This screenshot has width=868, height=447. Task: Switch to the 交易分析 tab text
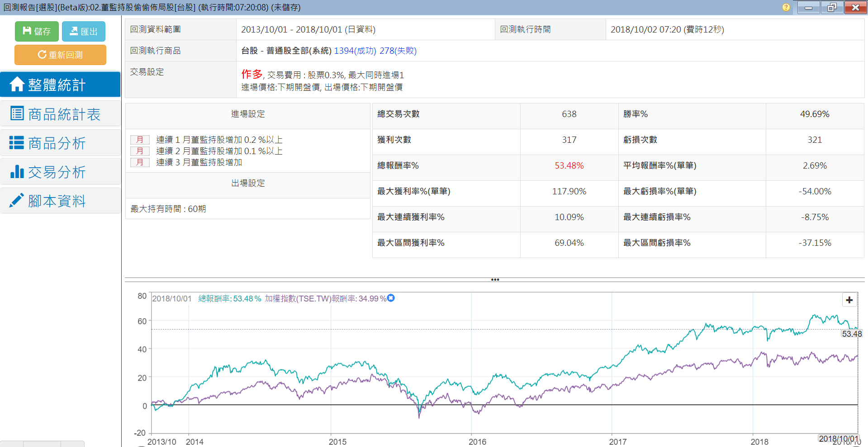[x=57, y=172]
